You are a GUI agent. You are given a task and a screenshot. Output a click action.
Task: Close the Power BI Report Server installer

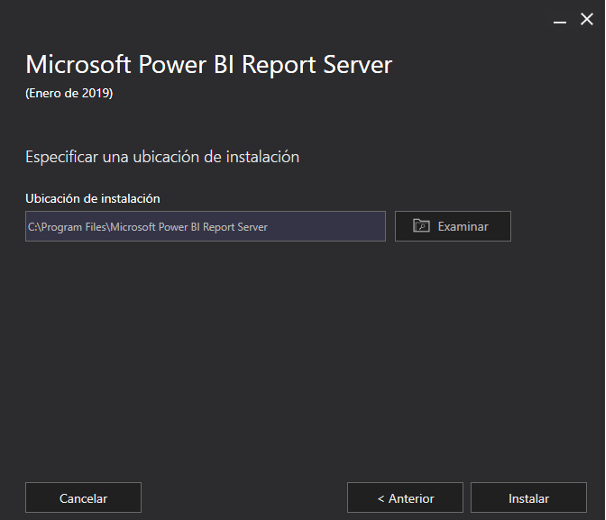[x=586, y=19]
